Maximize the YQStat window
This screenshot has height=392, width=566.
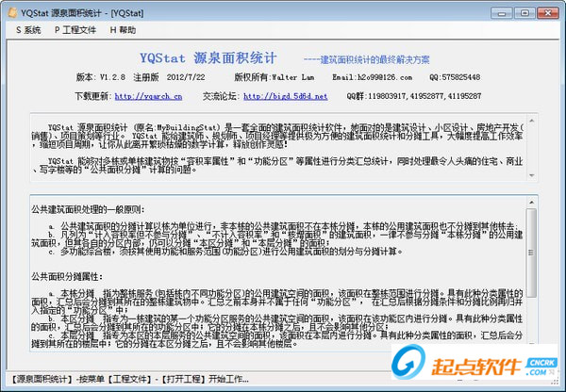[x=524, y=13]
